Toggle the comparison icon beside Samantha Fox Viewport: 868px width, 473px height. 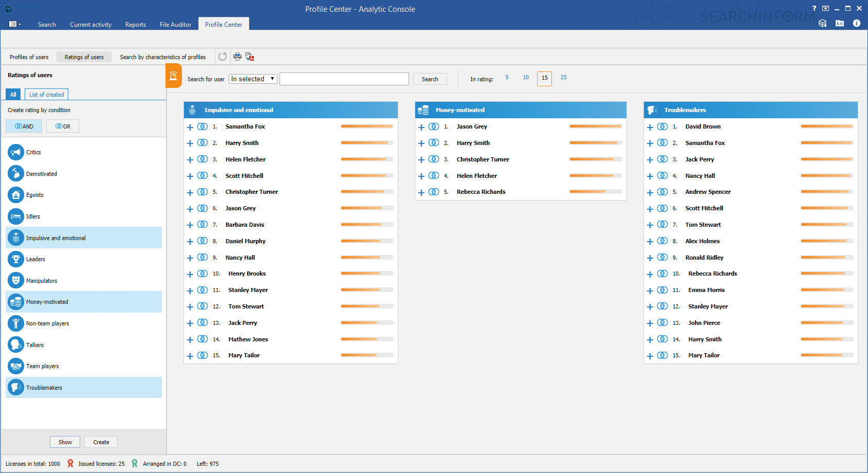click(x=201, y=126)
